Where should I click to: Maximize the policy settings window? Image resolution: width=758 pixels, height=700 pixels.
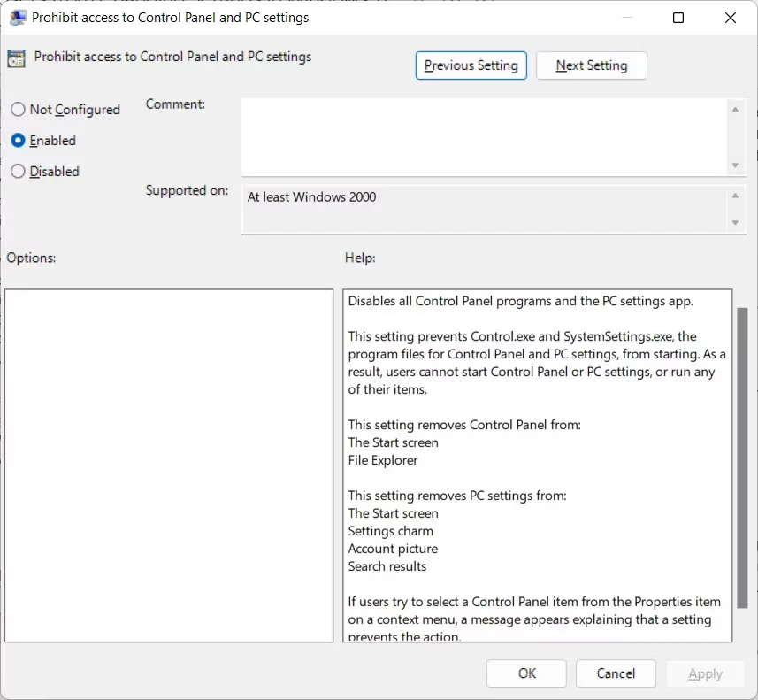(678, 18)
